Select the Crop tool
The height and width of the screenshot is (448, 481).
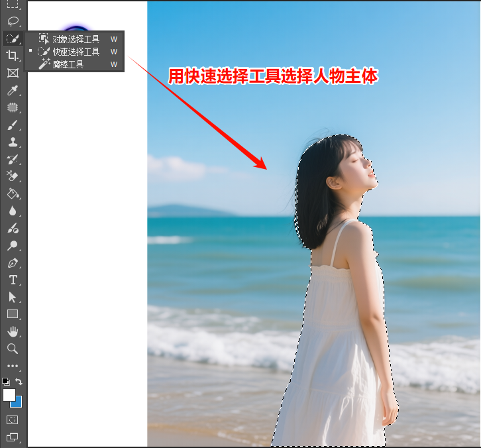[x=12, y=55]
